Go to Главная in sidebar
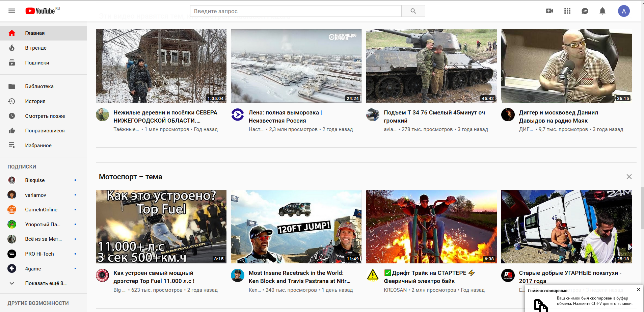Viewport: 644px width, 312px height. coord(44,33)
